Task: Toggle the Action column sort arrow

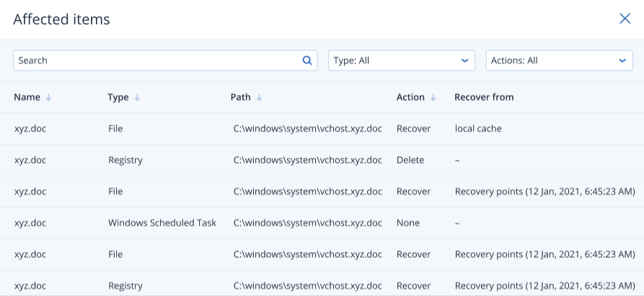Action: pyautogui.click(x=433, y=97)
